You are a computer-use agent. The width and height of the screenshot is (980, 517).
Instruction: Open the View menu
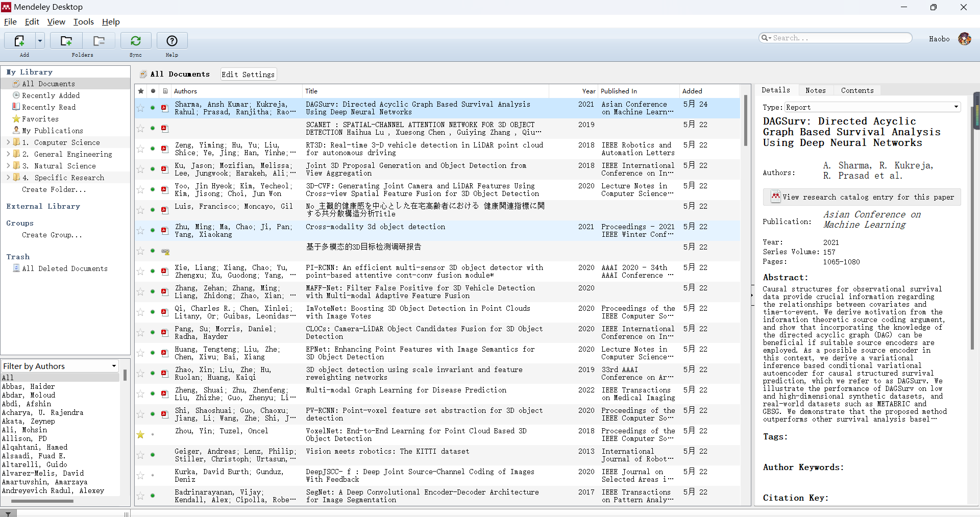[x=56, y=21]
